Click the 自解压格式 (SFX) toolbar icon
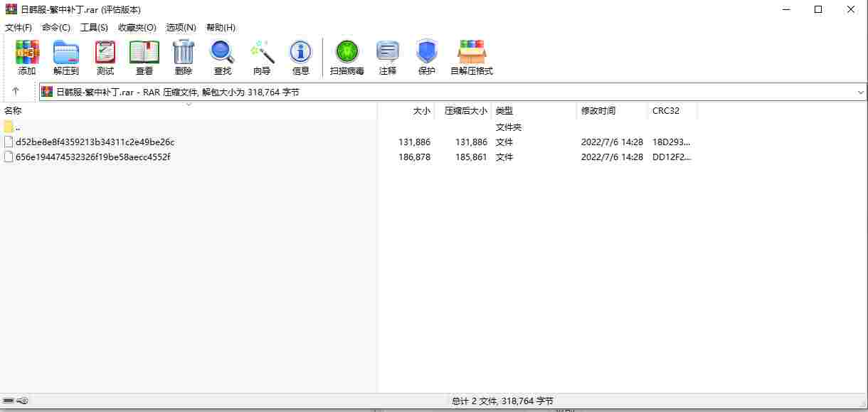The image size is (868, 412). 472,52
